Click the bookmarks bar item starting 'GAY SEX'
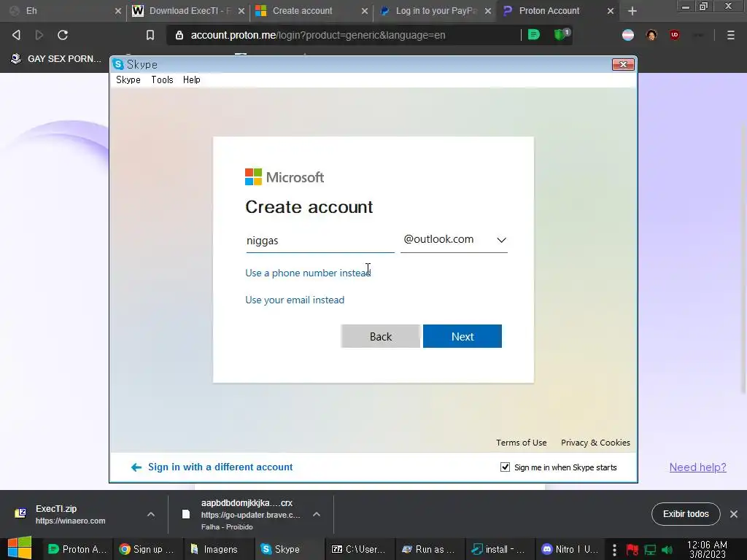The height and width of the screenshot is (560, 747). point(56,58)
